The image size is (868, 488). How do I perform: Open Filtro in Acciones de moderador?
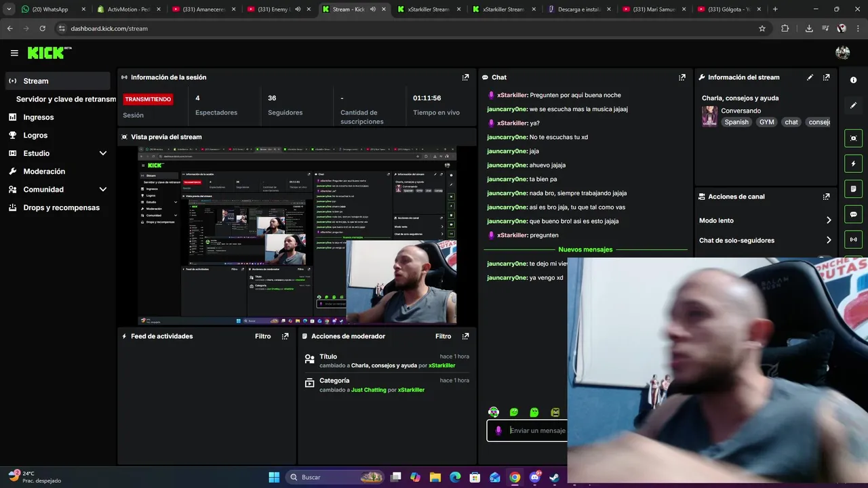[x=443, y=336]
